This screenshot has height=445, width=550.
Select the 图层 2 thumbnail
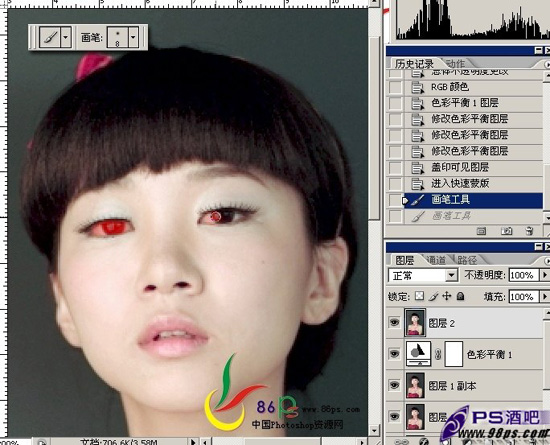click(415, 322)
